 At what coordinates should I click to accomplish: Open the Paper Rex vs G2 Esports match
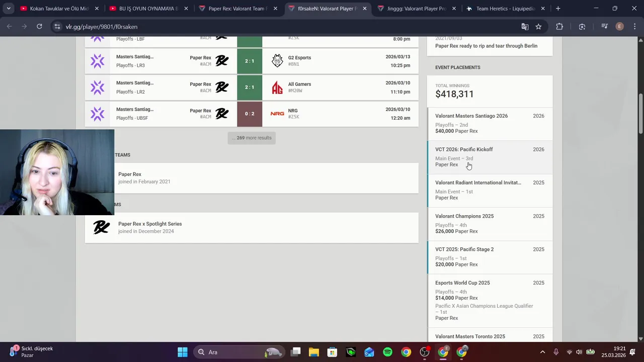(252, 61)
